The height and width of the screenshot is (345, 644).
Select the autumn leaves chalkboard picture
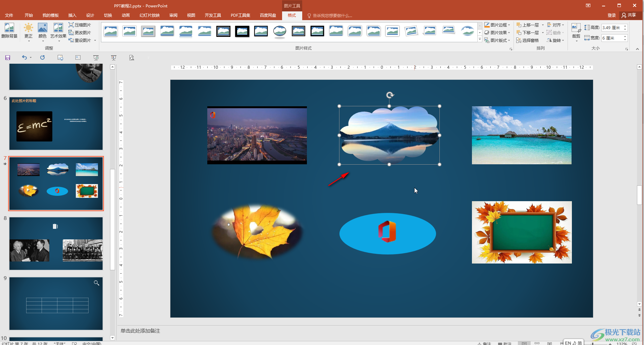(522, 232)
